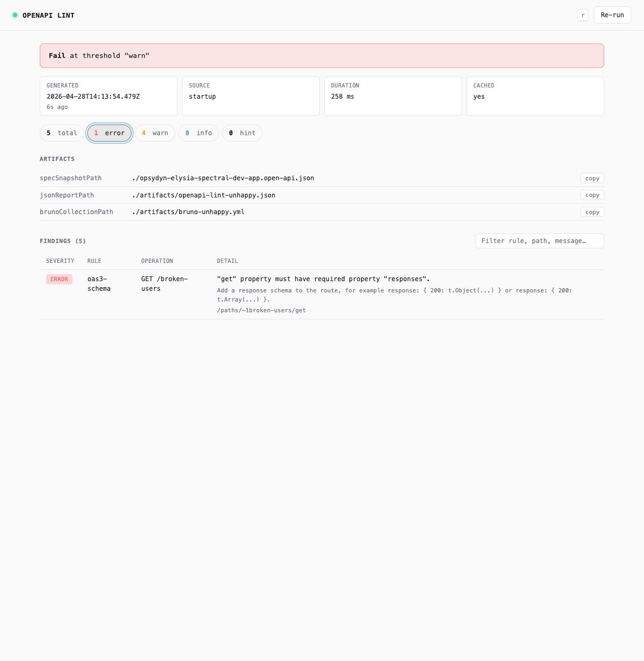
Task: Copy the brunoCollectionPath value
Action: coord(592,212)
